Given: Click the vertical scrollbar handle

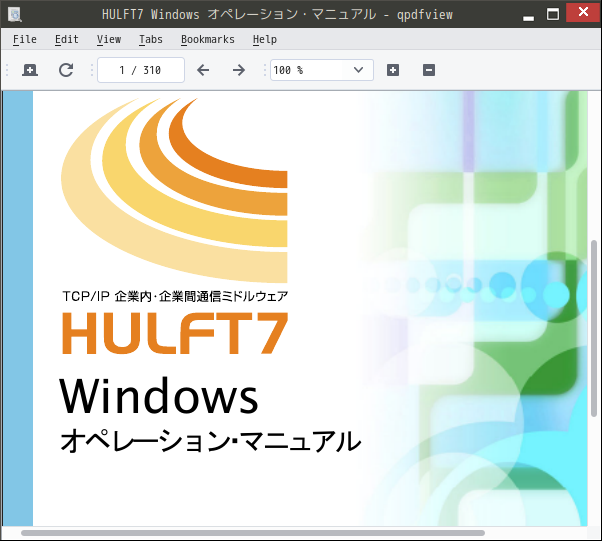Looking at the screenshot, I should click(x=594, y=328).
